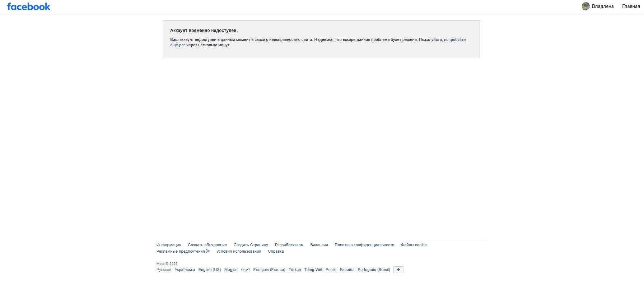Open the Файлы cookie link
Viewport: 644px width, 290px height.
pyautogui.click(x=414, y=245)
